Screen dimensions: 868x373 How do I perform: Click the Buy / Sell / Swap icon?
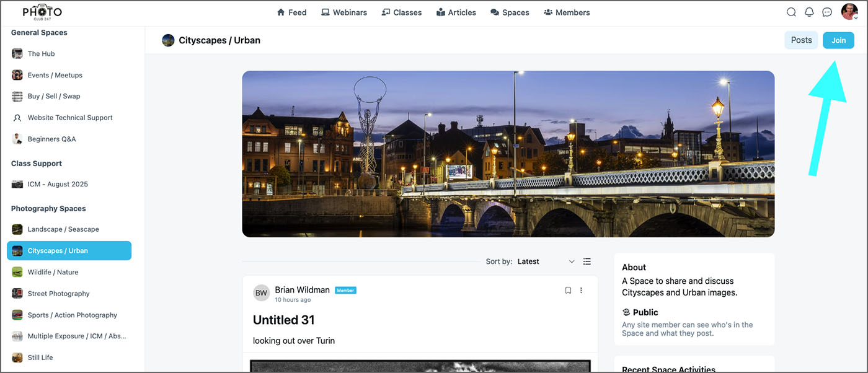pyautogui.click(x=17, y=96)
